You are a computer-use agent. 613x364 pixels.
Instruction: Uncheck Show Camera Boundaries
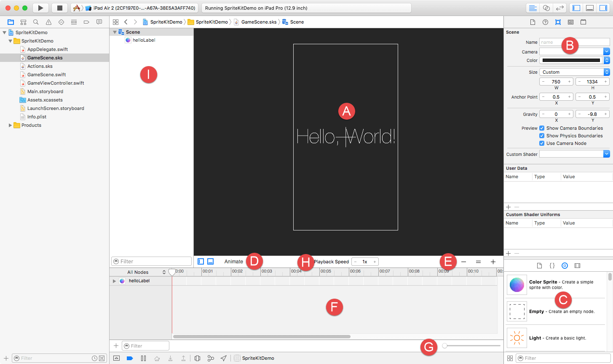542,128
